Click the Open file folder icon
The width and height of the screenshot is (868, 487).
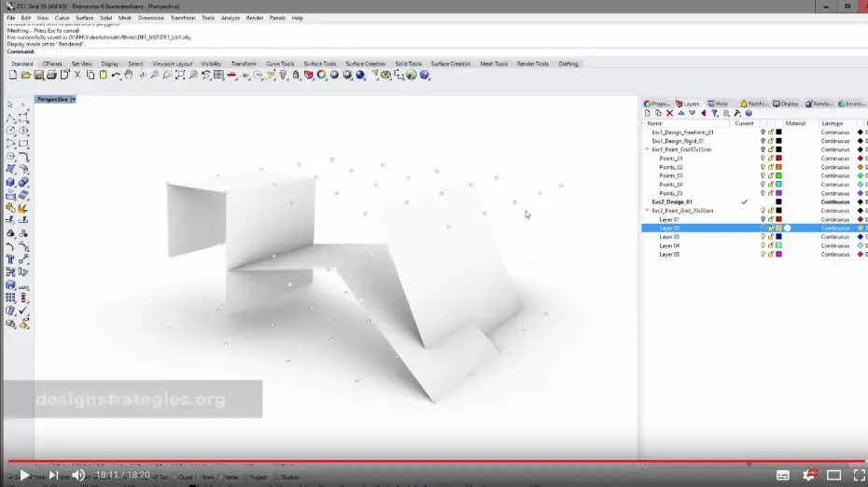[25, 75]
